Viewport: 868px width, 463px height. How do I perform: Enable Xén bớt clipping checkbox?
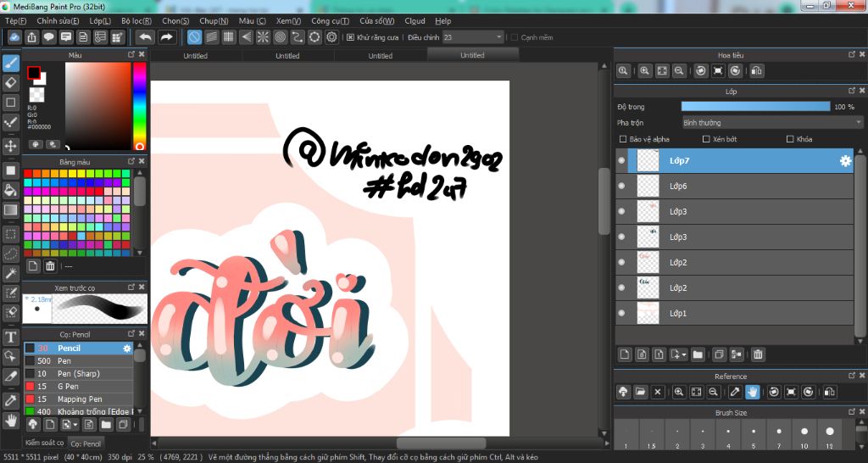[706, 139]
